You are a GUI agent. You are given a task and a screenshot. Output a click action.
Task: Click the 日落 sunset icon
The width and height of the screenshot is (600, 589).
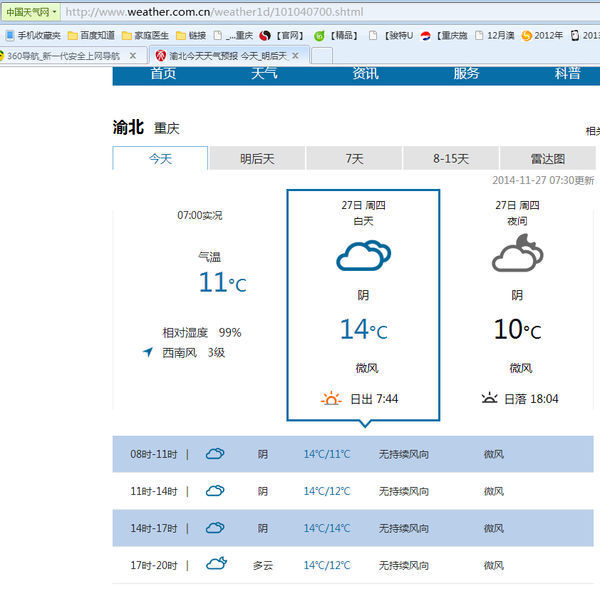[x=489, y=398]
